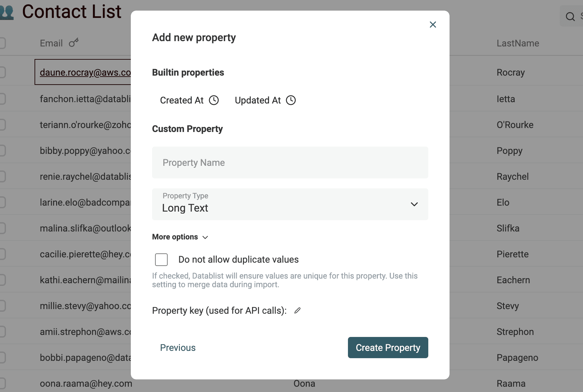The height and width of the screenshot is (392, 583).
Task: Click the pencil icon beside Property key
Action: tap(297, 310)
